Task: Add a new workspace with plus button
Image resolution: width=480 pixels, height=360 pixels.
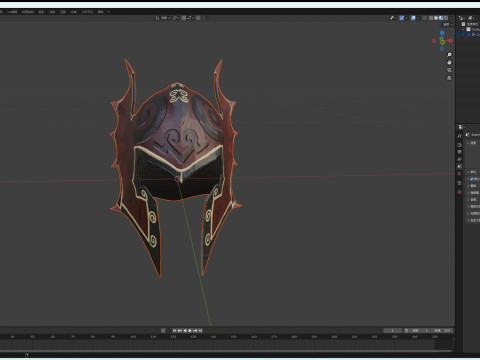Action: (109, 12)
